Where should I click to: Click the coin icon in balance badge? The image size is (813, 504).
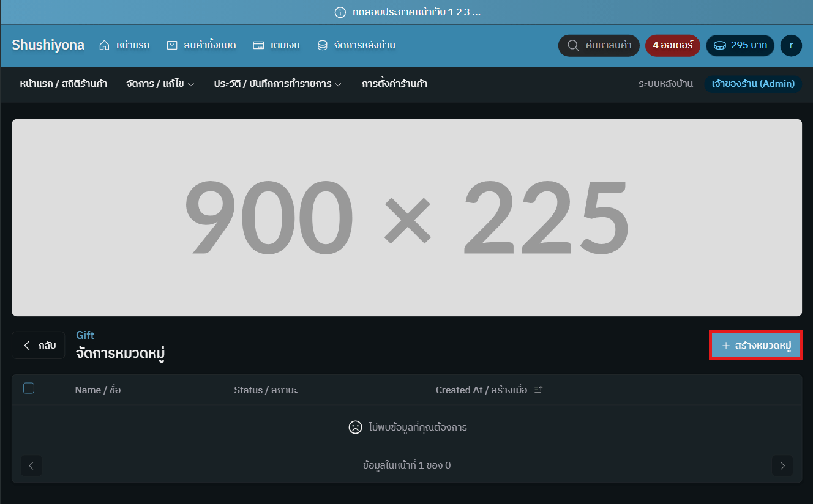720,45
